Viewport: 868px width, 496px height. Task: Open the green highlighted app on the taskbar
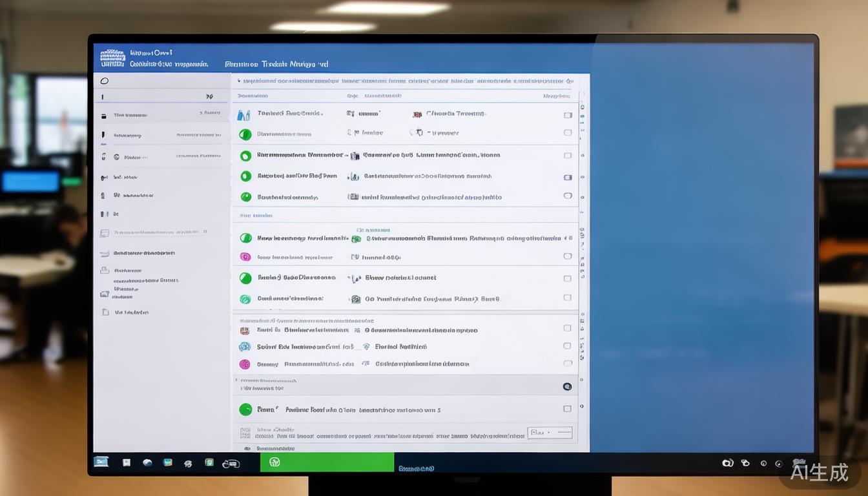point(327,462)
